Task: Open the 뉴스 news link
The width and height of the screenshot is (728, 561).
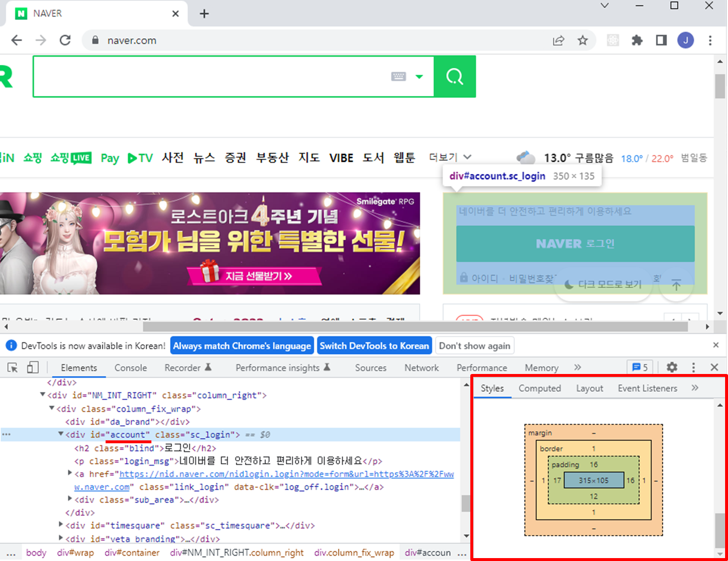Action: [x=204, y=158]
